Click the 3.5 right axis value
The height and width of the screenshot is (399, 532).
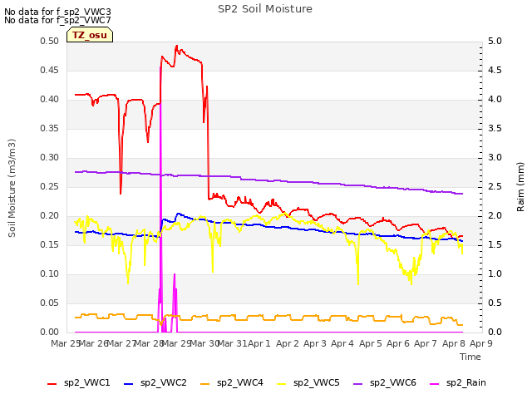pyautogui.click(x=495, y=129)
